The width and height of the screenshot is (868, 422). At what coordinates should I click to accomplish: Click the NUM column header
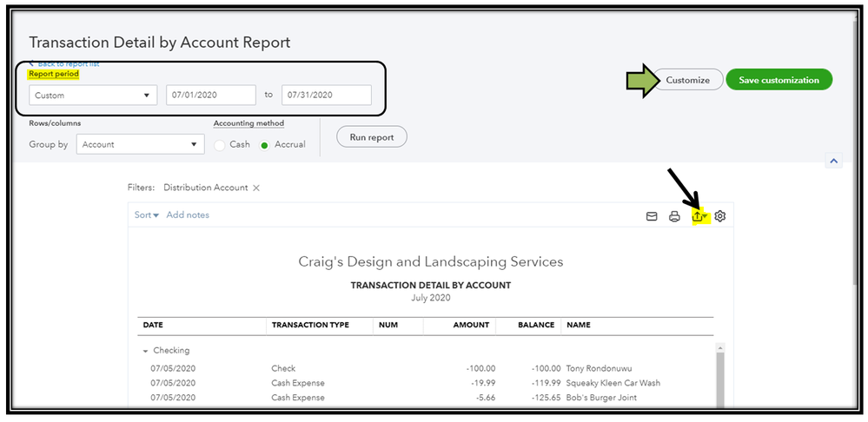[x=388, y=326]
